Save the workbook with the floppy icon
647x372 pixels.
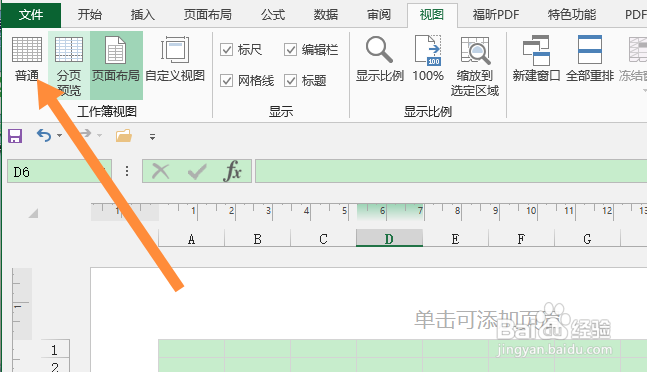[15, 136]
